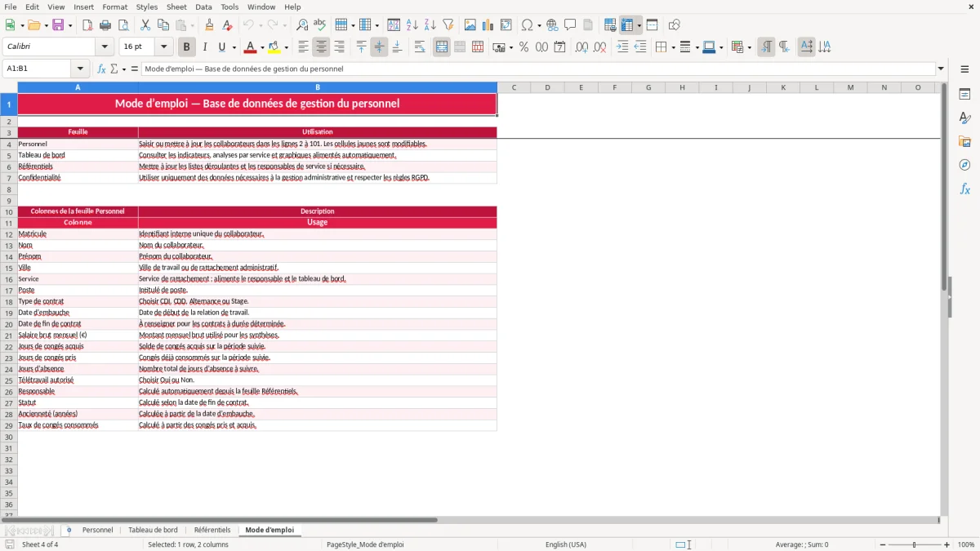
Task: Click the Print icon
Action: click(x=105, y=25)
